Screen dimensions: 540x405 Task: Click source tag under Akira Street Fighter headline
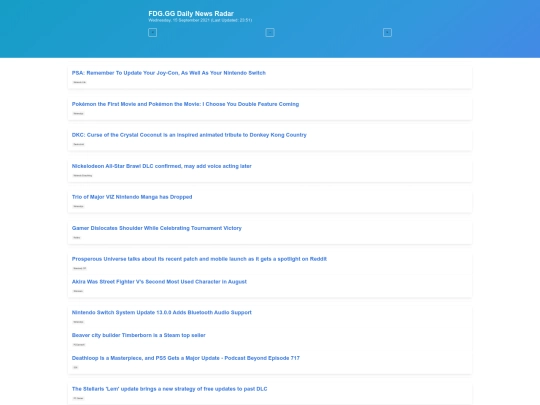[78, 291]
